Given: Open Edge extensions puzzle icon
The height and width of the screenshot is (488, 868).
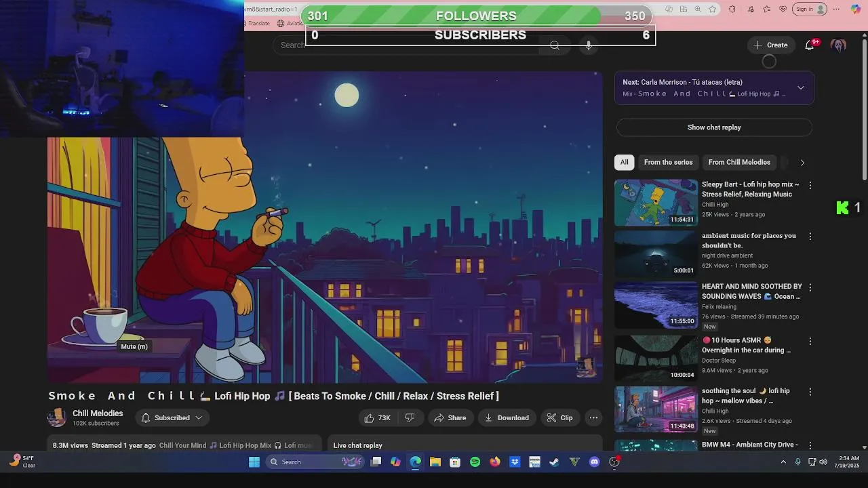Looking at the screenshot, I should pos(732,9).
